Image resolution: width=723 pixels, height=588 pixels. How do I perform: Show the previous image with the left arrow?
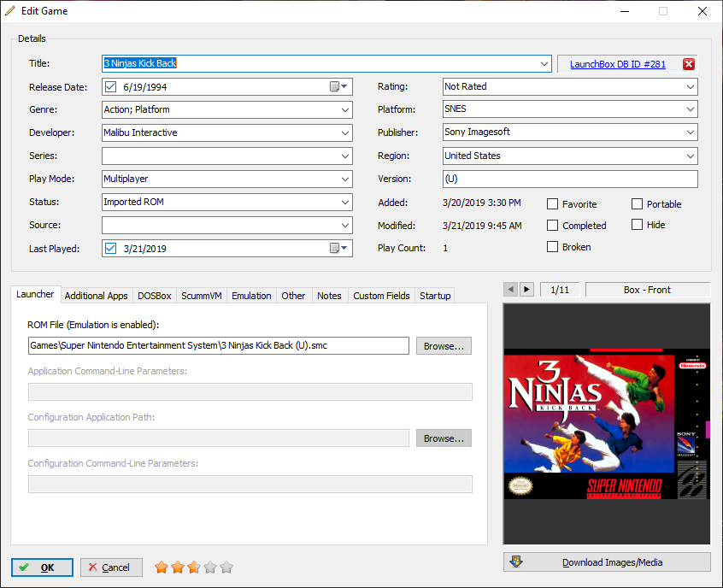pyautogui.click(x=510, y=290)
